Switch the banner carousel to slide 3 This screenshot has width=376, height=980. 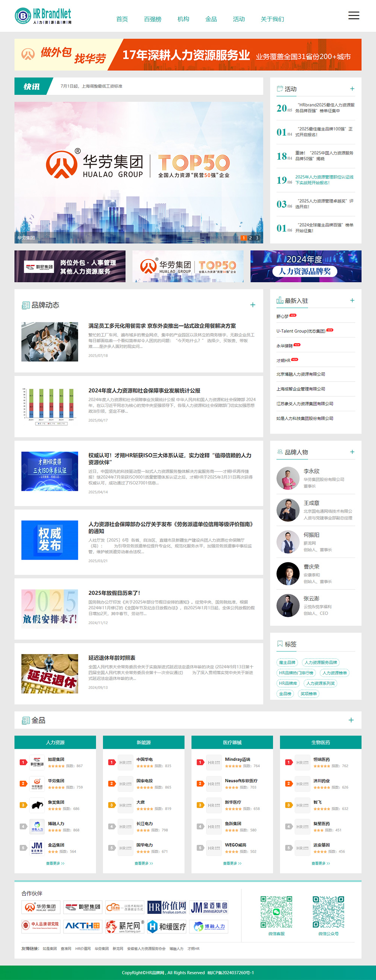point(257,238)
